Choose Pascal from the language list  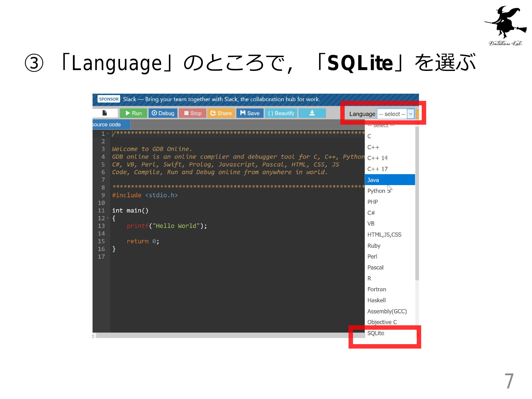coord(390,267)
